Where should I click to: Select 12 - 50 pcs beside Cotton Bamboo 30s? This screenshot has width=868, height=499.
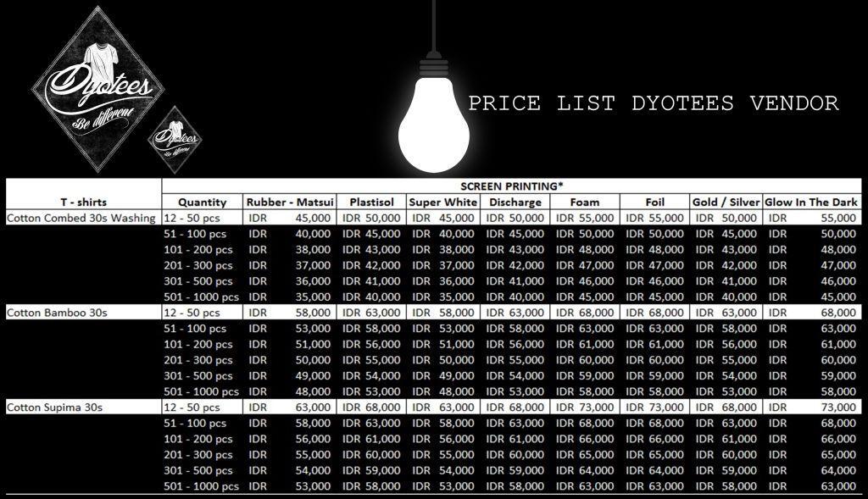192,313
